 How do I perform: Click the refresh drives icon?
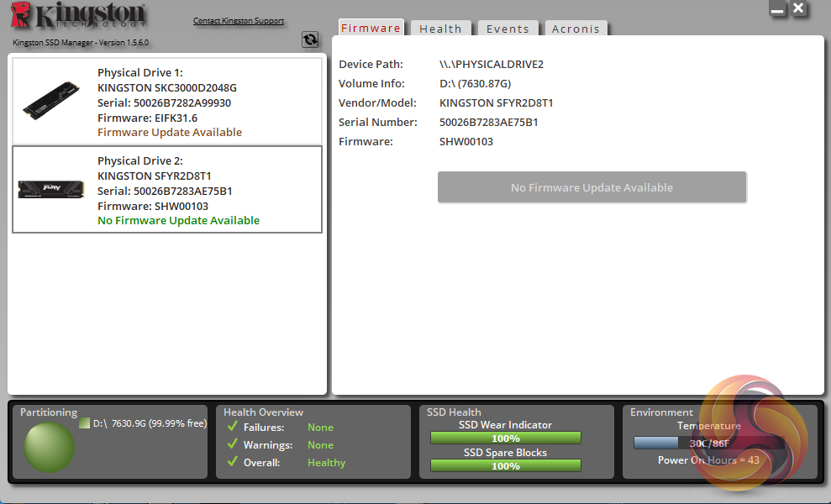point(310,39)
